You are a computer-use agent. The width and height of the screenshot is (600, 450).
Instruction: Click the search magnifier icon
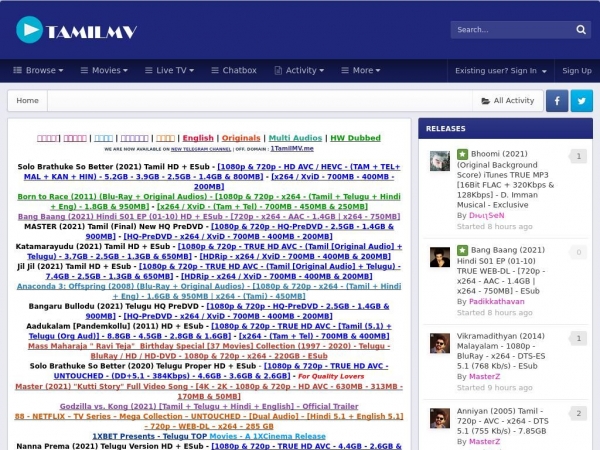[x=581, y=29]
